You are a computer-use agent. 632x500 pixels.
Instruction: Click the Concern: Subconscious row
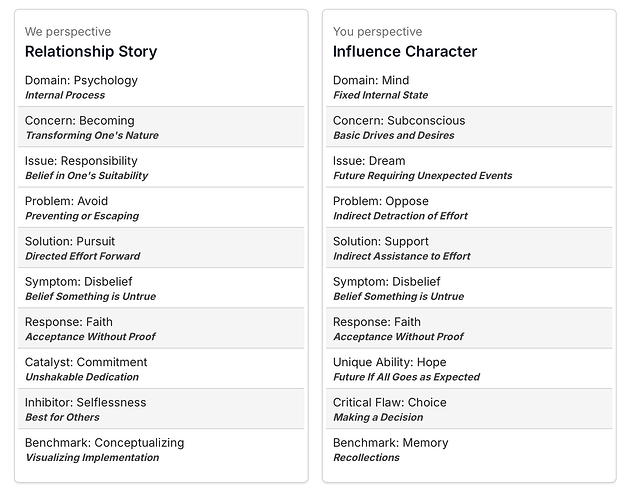(x=469, y=127)
